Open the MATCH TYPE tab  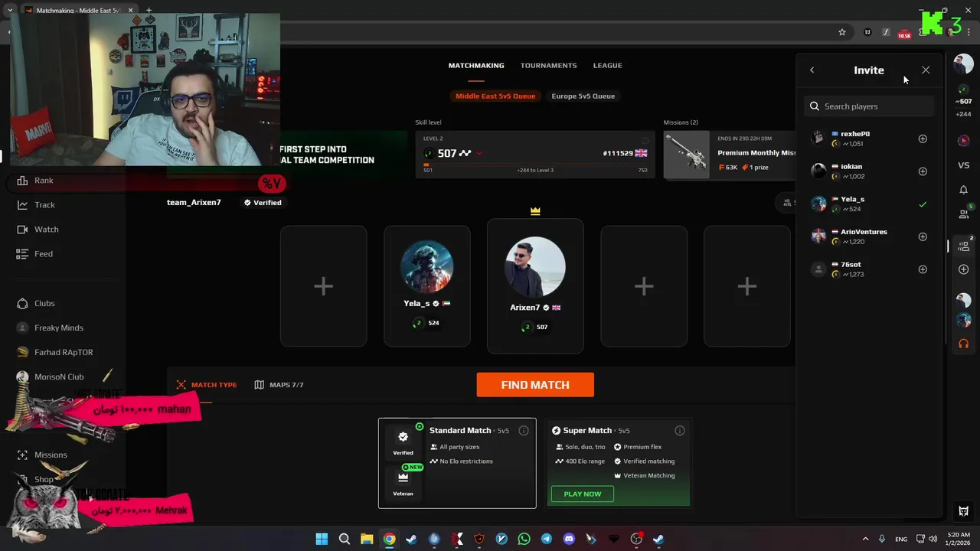207,385
